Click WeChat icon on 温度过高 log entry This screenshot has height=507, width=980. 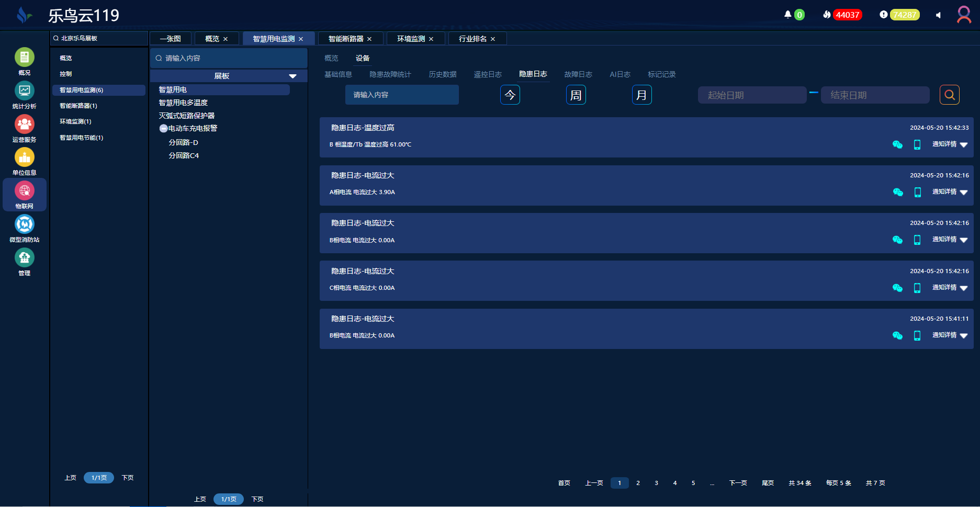point(897,144)
